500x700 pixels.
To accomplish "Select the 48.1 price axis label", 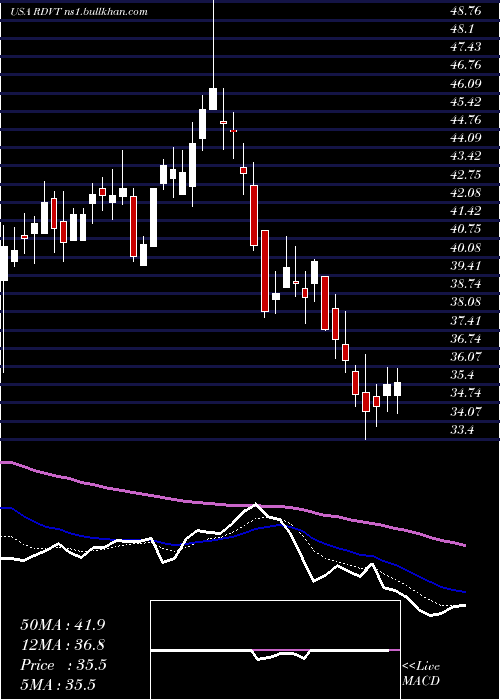I will point(462,29).
